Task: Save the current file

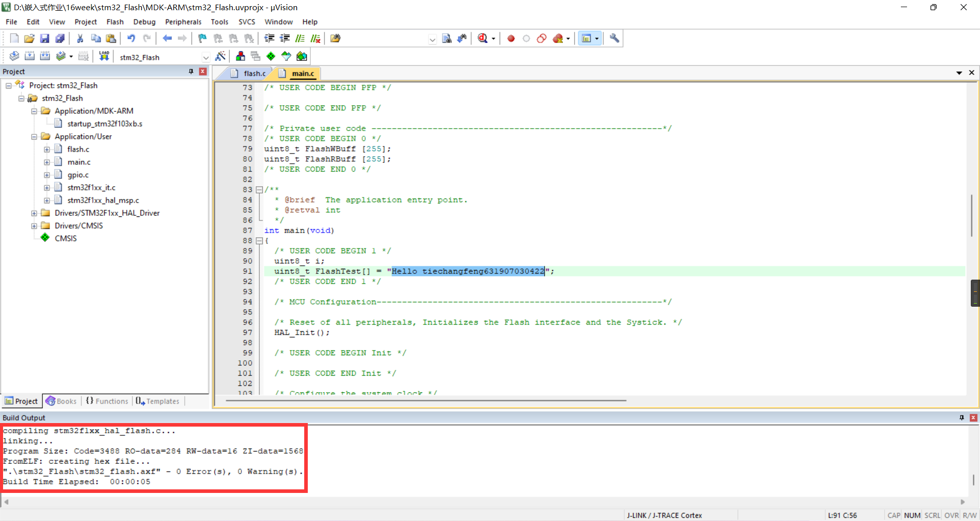Action: (x=44, y=38)
